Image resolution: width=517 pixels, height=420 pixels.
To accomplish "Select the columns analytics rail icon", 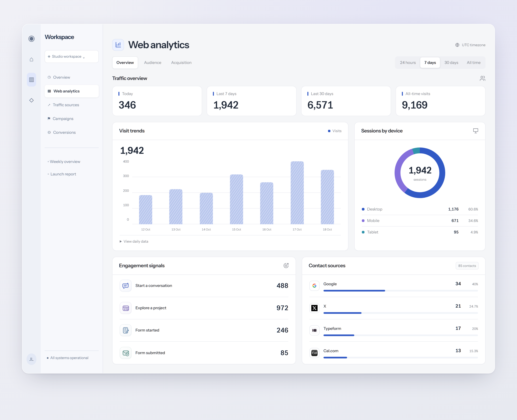I will pos(32,80).
